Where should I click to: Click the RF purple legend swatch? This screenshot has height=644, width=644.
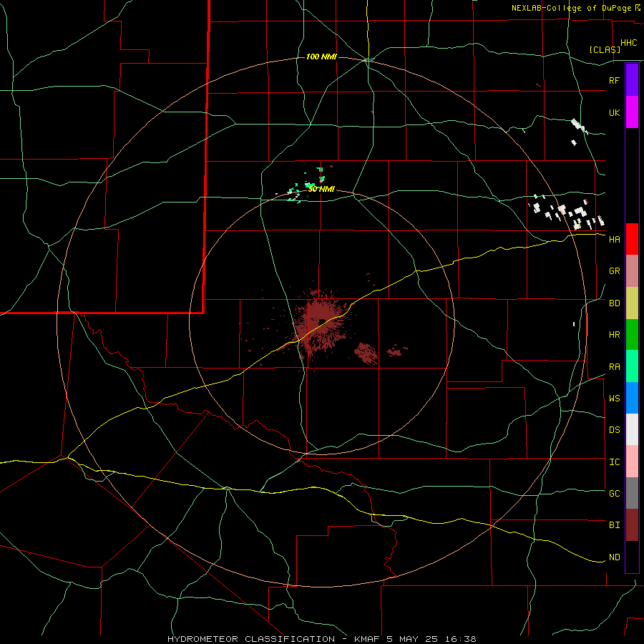coord(632,80)
